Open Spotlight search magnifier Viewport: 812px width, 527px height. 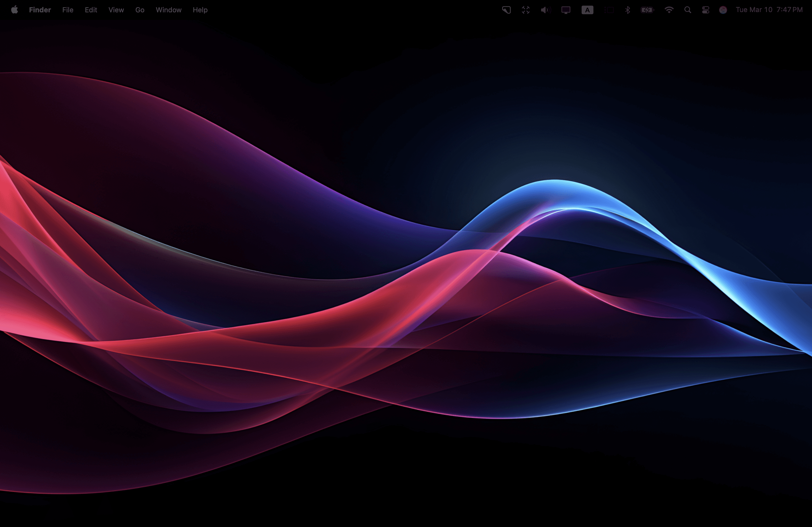[x=687, y=10]
